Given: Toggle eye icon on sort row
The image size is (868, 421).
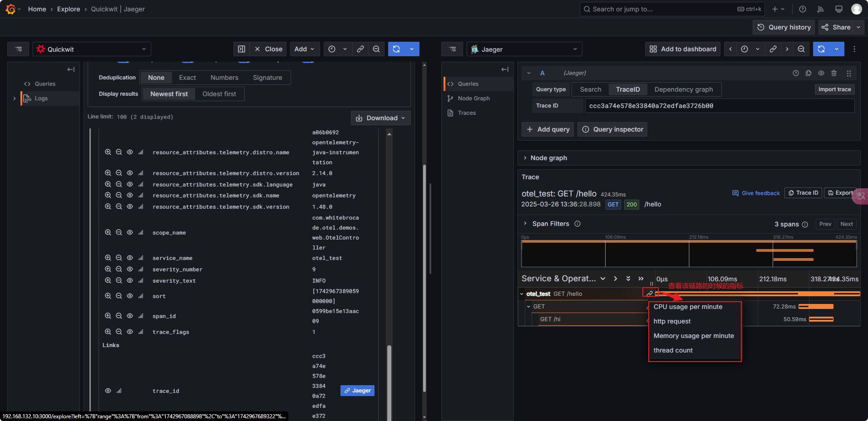Looking at the screenshot, I should 130,296.
